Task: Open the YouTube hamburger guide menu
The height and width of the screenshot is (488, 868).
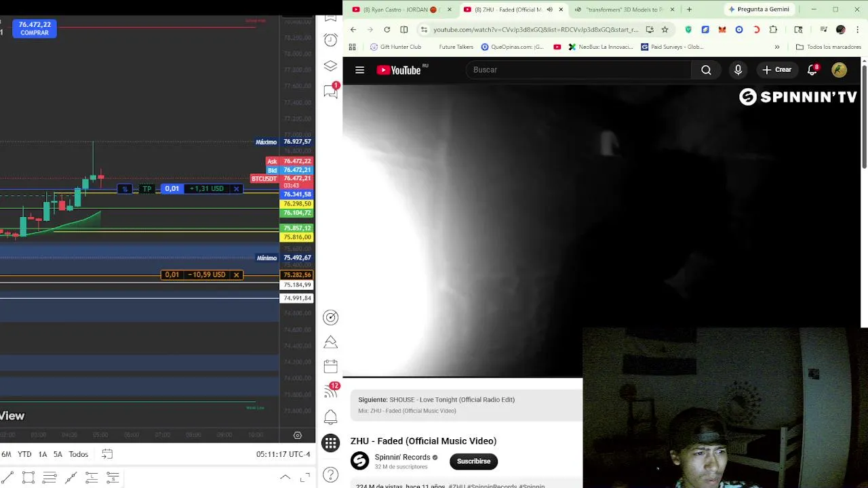Action: (x=359, y=70)
